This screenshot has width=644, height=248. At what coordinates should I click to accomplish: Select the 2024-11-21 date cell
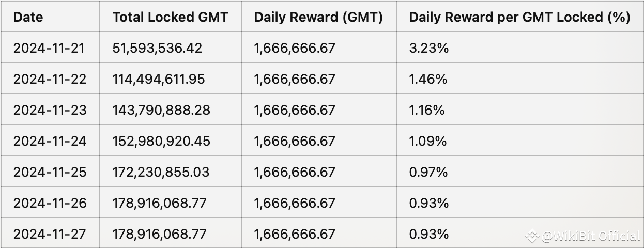click(49, 48)
